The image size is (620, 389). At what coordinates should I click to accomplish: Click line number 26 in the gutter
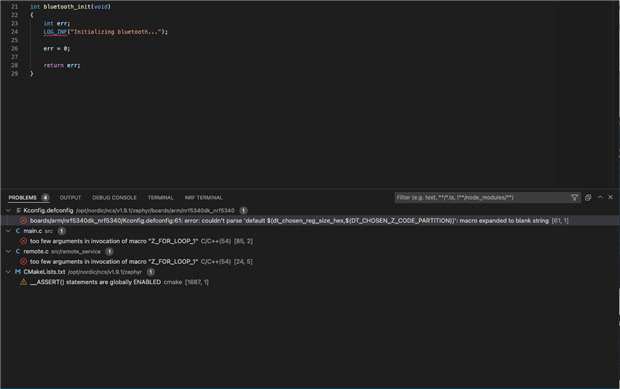[15, 49]
